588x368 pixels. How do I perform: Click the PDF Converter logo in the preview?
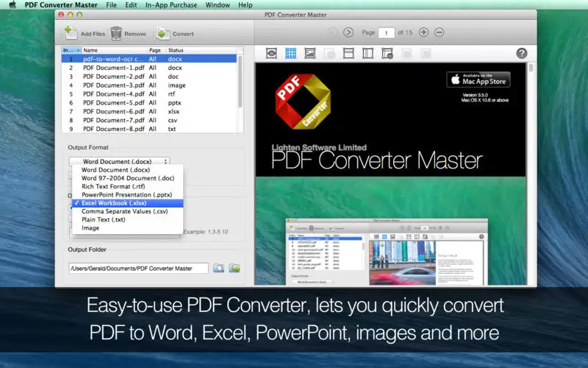coord(303,102)
